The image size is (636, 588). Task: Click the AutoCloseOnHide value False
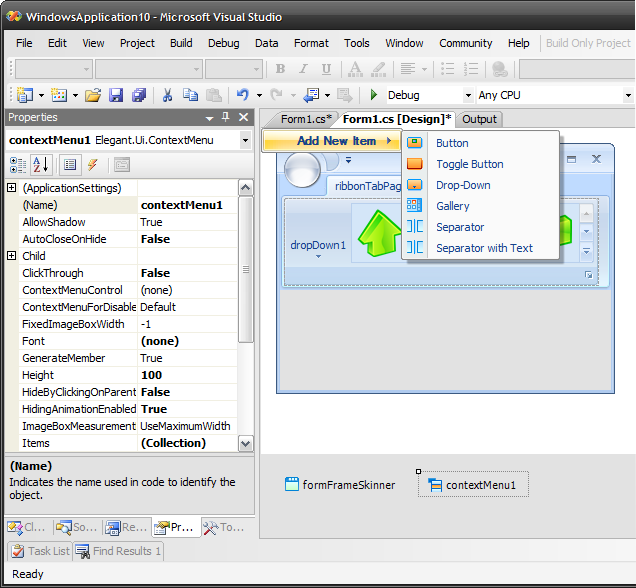pos(187,239)
